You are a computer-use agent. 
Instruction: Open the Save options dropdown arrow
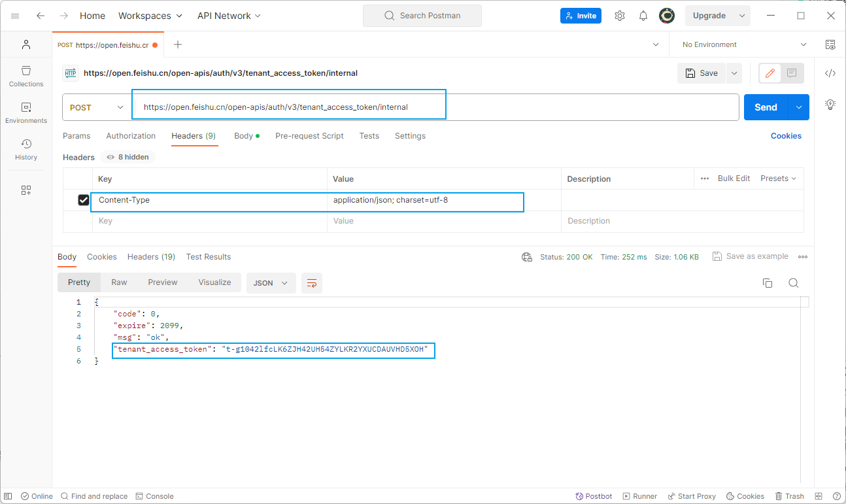(734, 73)
